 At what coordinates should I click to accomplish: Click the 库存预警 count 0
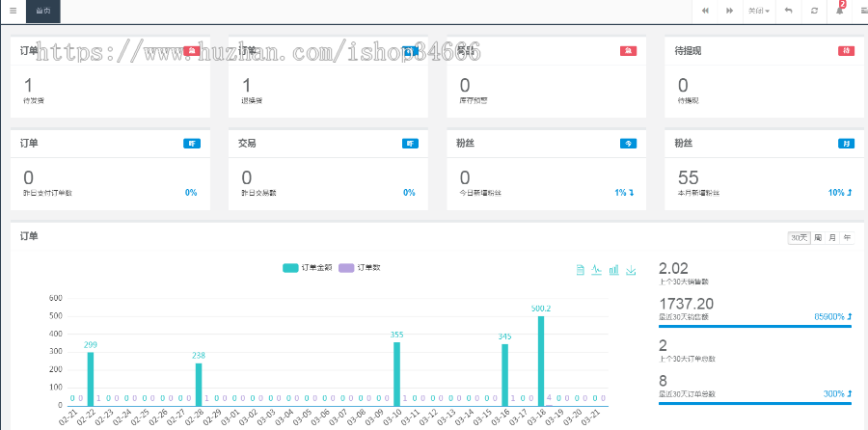(465, 85)
